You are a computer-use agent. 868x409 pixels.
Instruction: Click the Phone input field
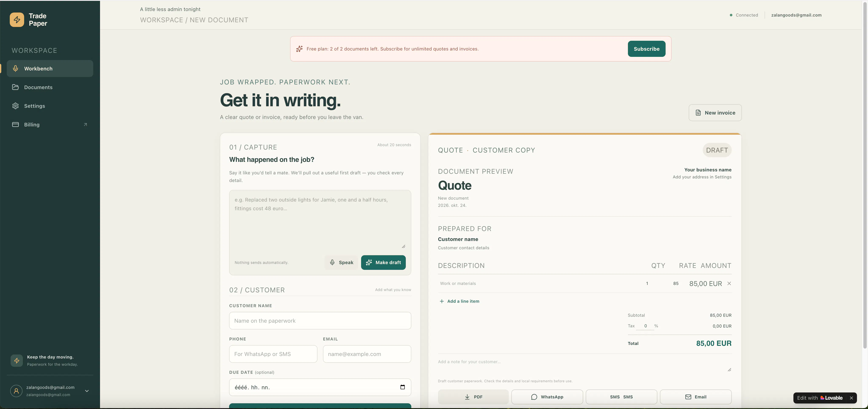[273, 354]
